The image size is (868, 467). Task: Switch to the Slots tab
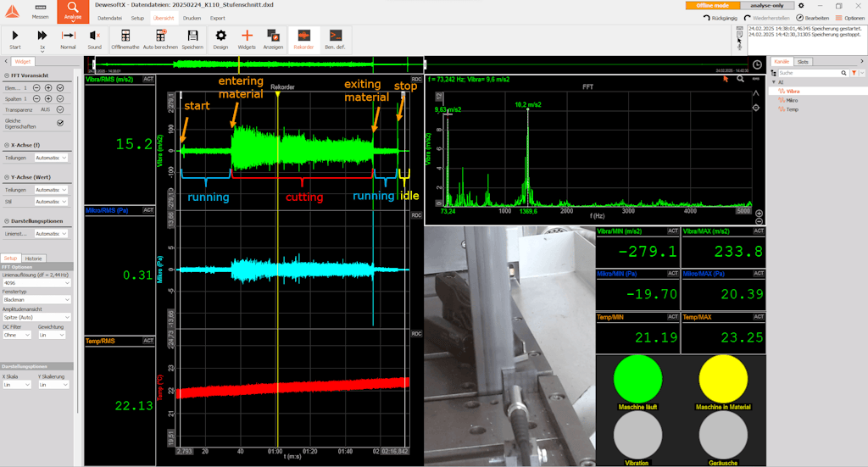tap(803, 61)
